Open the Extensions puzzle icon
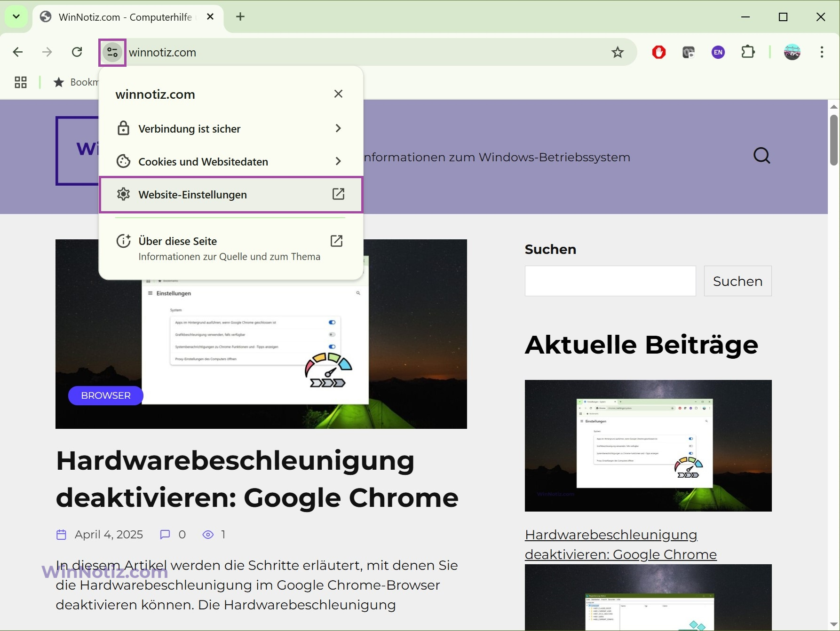The image size is (840, 631). pyautogui.click(x=748, y=52)
